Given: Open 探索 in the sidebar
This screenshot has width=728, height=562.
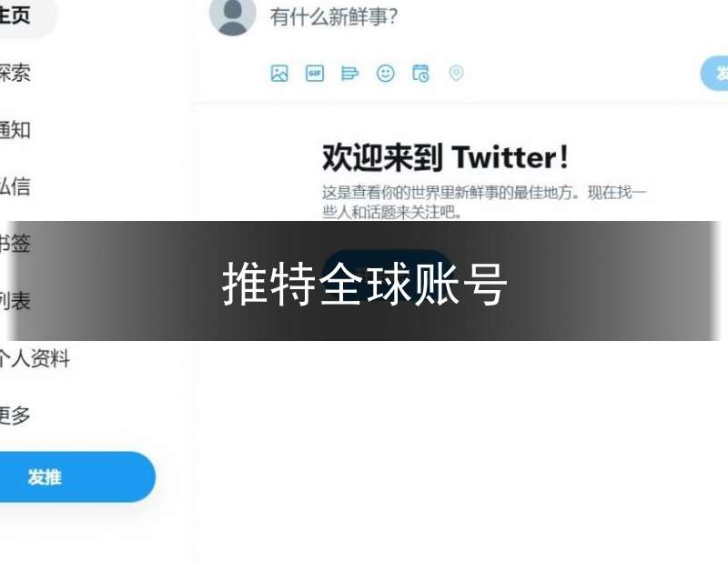Looking at the screenshot, I should tap(15, 73).
